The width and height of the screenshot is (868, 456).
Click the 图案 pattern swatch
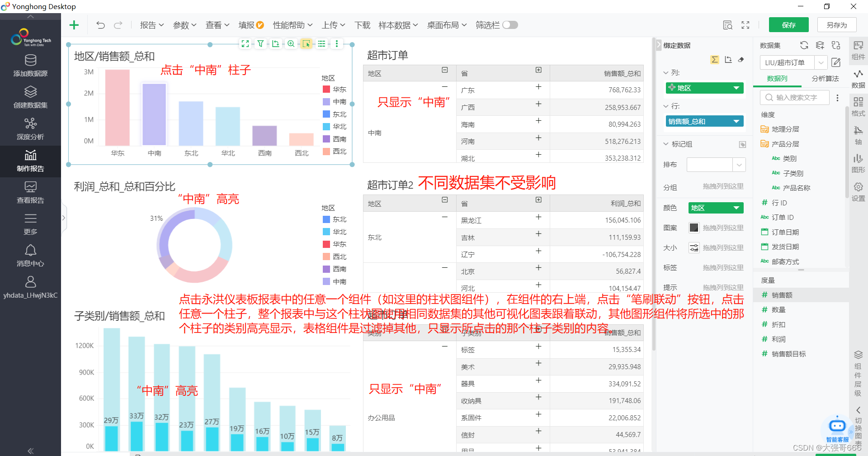coord(694,228)
